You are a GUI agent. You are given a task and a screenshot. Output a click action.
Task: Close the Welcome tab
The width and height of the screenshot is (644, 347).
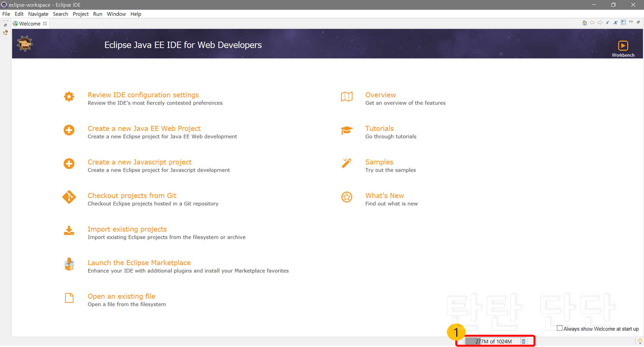click(45, 24)
